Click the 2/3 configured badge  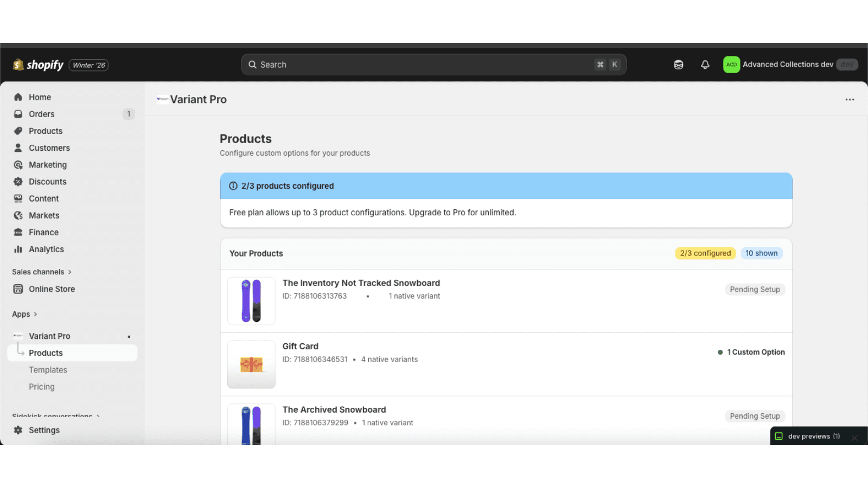(705, 253)
